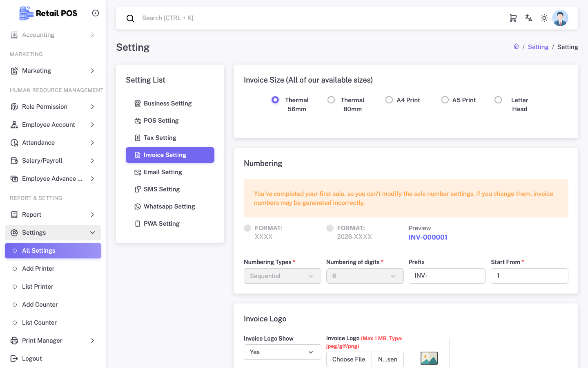Open Email Setting in Setting List
Screen dimensions: 588x368
(170, 172)
